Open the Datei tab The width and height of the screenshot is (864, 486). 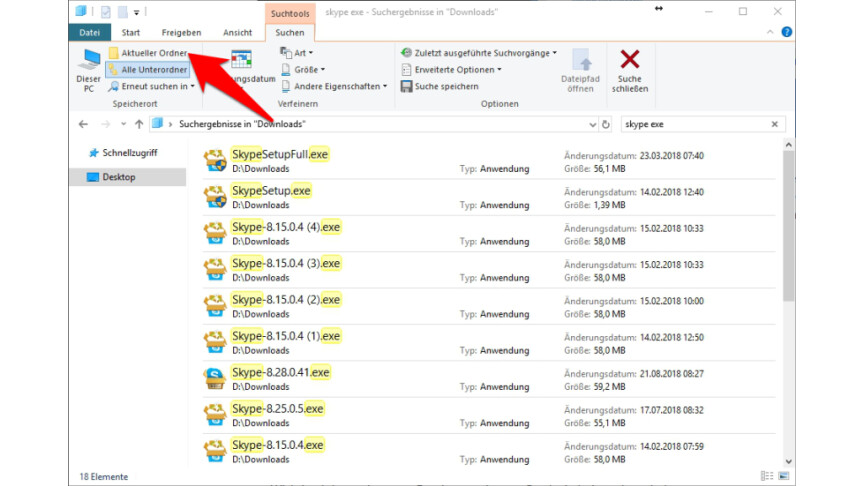pyautogui.click(x=89, y=33)
